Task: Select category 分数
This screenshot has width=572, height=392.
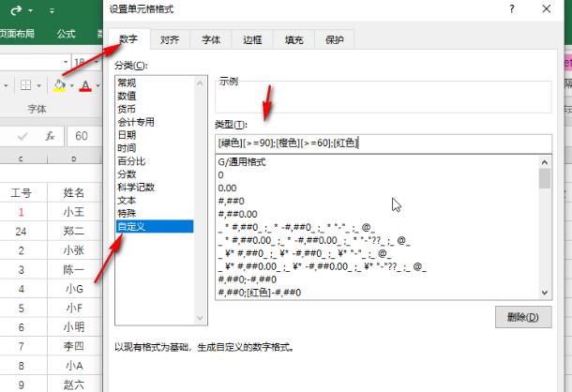Action: (155, 174)
